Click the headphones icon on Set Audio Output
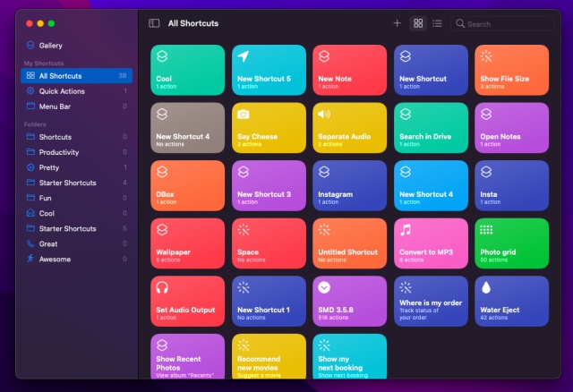This screenshot has height=392, width=573. (x=162, y=287)
